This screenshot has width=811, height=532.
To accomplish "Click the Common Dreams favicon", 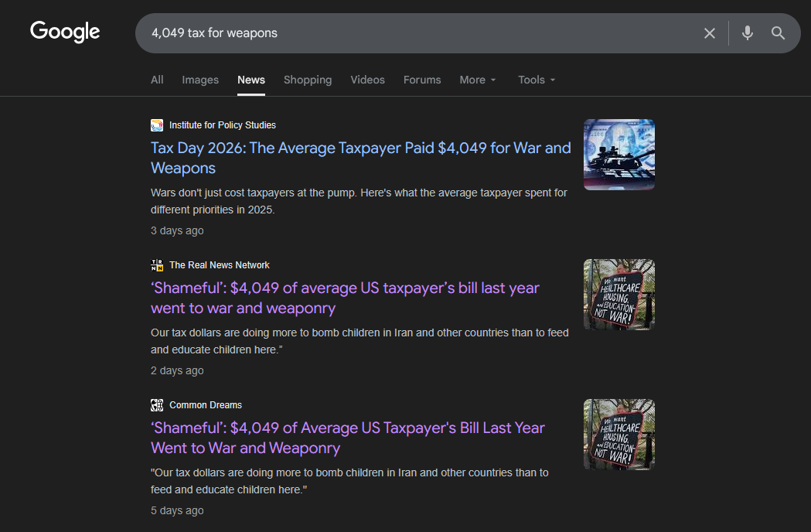I will pyautogui.click(x=157, y=405).
